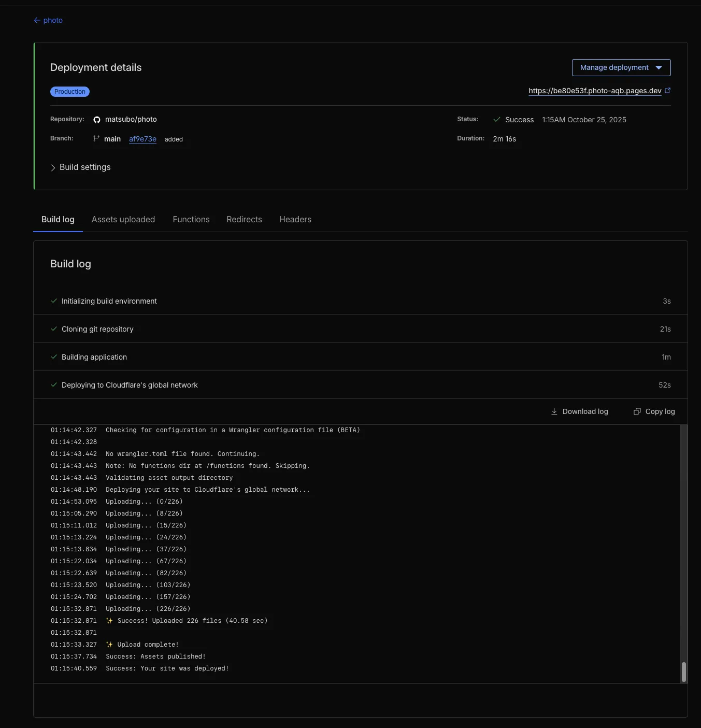
Task: Click the checkmark icon beside Initializing build environment
Action: pos(54,301)
